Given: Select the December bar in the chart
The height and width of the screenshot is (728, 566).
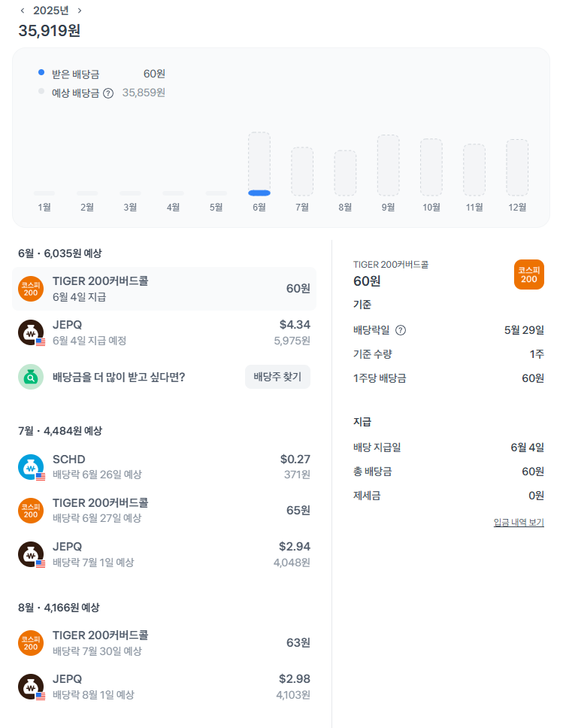Looking at the screenshot, I should point(517,168).
